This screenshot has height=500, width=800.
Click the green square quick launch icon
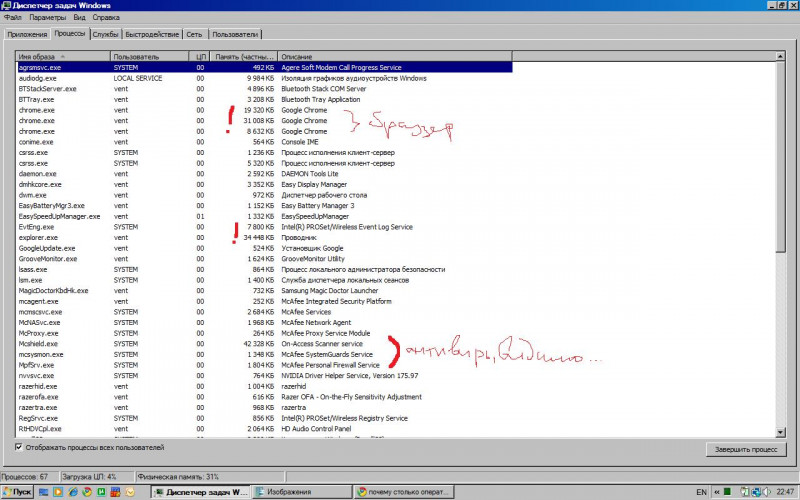[101, 492]
